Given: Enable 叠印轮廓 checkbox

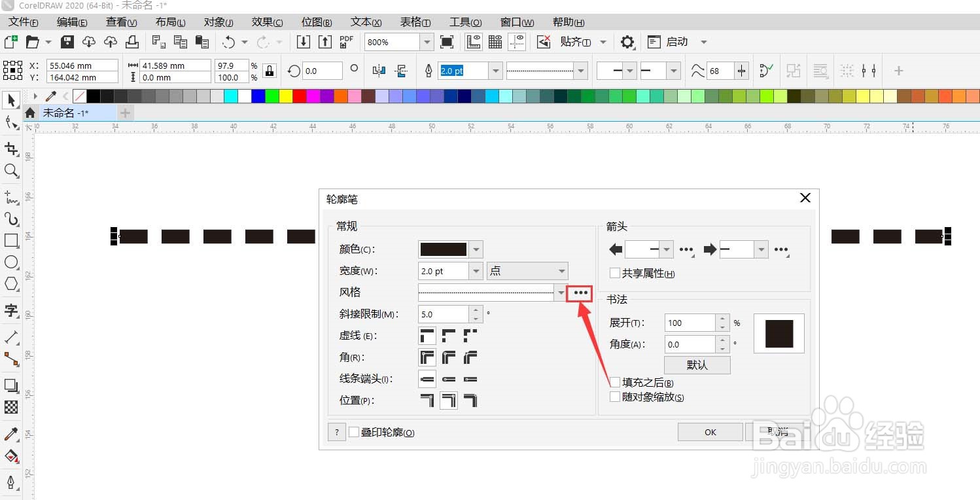Looking at the screenshot, I should pos(354,432).
